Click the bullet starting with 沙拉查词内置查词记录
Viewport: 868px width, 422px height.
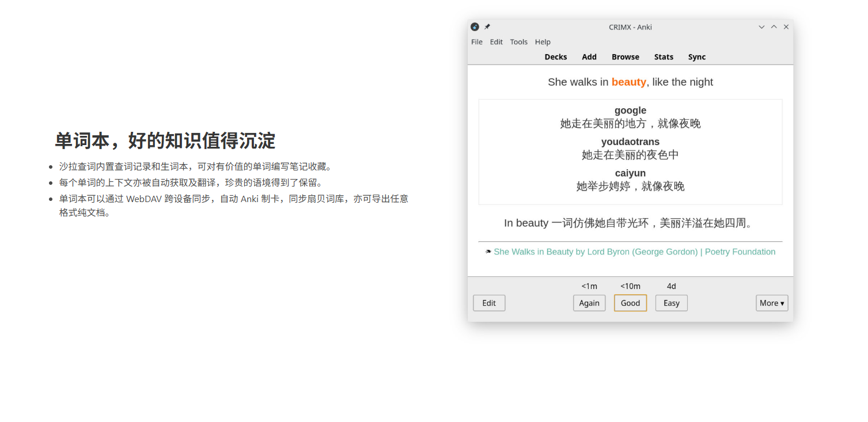tap(196, 166)
